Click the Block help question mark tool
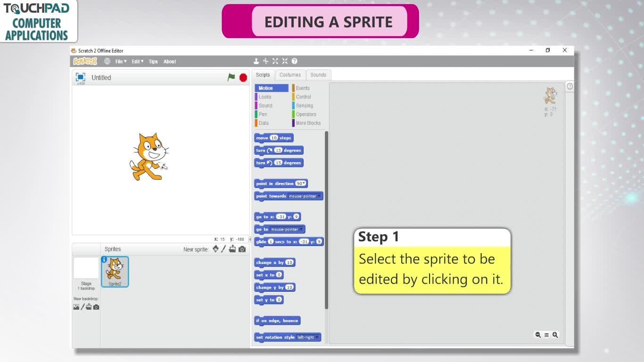The height and width of the screenshot is (362, 644). [295, 61]
